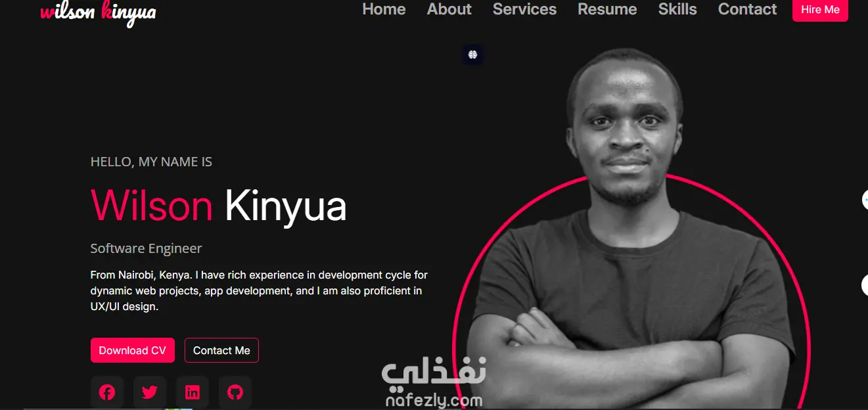Click the pink Hire Me button
The height and width of the screenshot is (410, 868).
820,10
